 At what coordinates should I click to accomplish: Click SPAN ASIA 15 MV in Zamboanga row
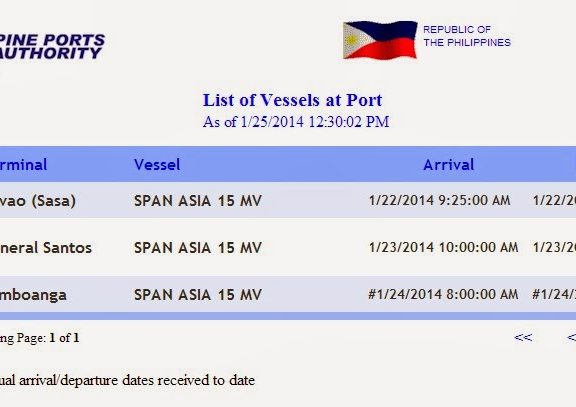[x=198, y=295]
